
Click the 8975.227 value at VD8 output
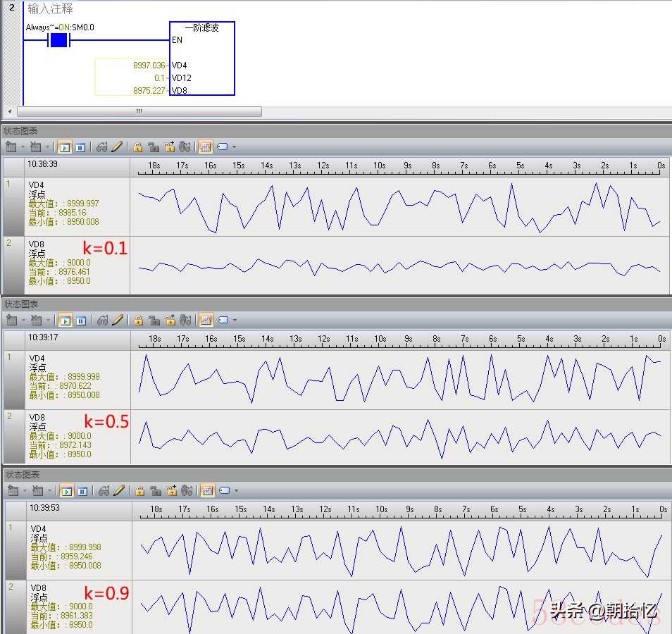[149, 90]
